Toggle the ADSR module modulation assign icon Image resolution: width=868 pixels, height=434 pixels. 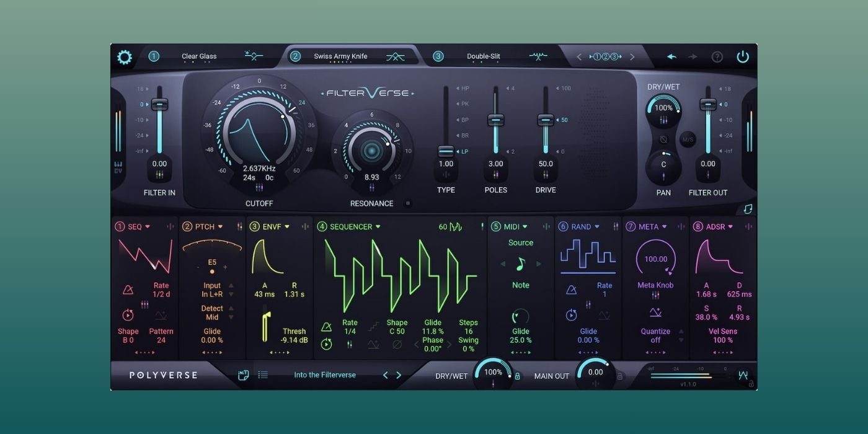point(750,227)
